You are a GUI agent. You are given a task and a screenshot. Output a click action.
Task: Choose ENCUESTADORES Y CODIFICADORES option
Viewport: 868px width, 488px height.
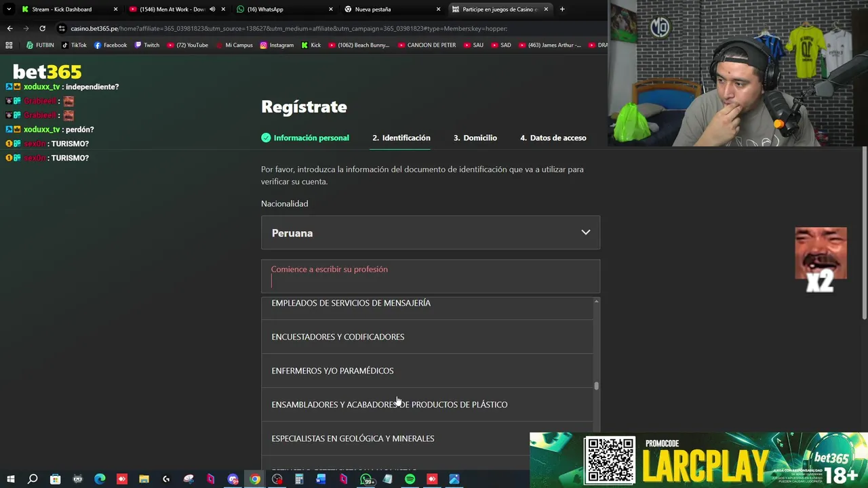(427, 337)
